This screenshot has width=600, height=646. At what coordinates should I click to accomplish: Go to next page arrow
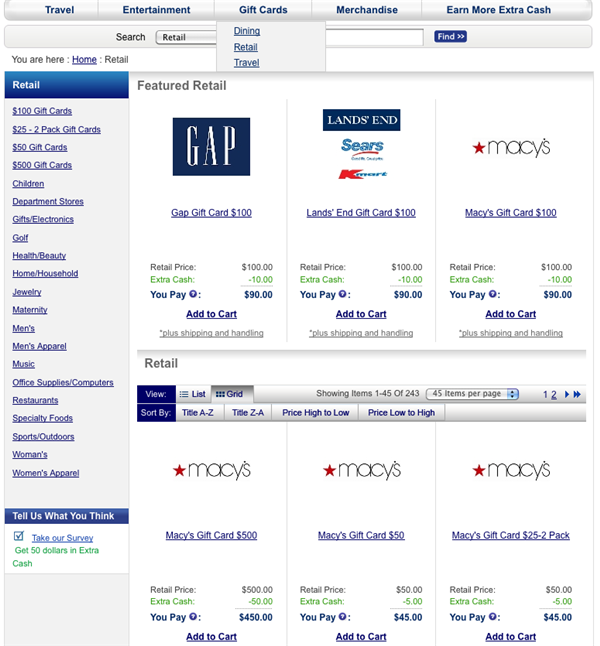pos(567,394)
